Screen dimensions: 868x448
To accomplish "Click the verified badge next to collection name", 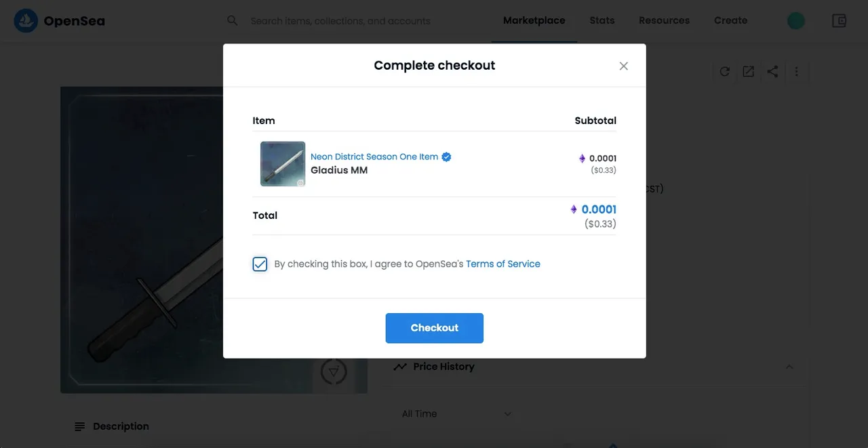I will pyautogui.click(x=446, y=157).
